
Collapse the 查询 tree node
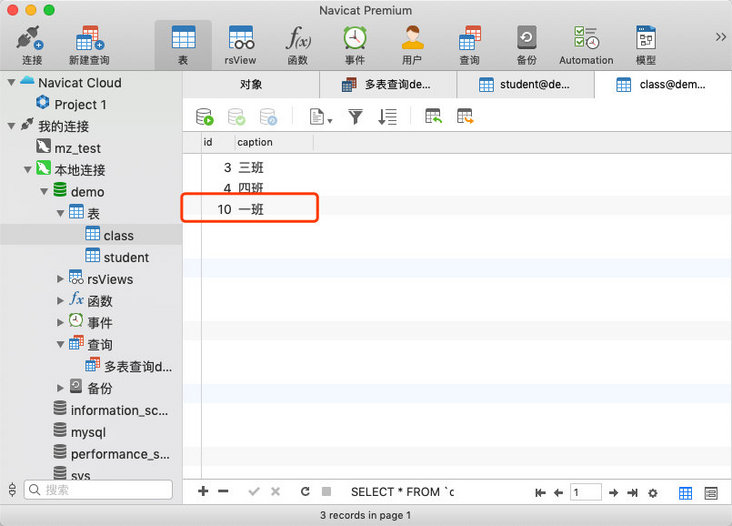[x=61, y=344]
